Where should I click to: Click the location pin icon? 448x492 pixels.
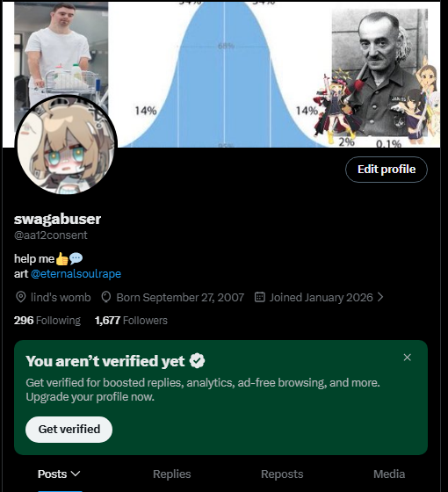click(21, 297)
